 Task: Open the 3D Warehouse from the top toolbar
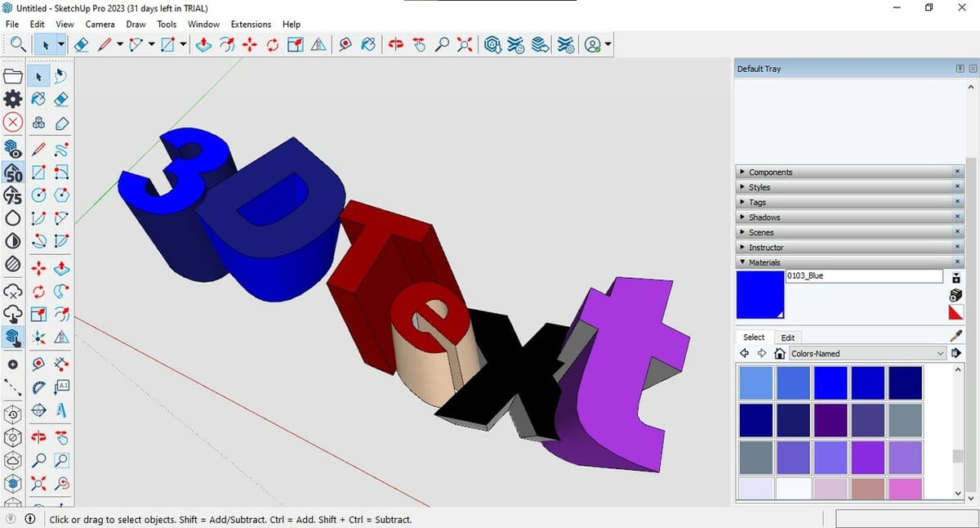click(492, 45)
